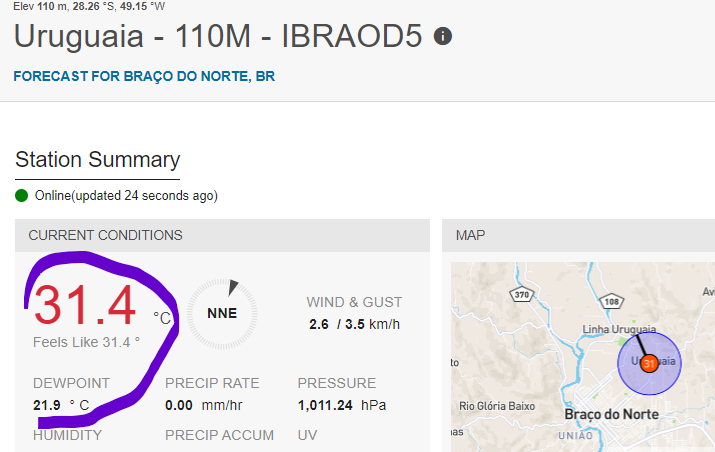Click the Map panel header

578,235
